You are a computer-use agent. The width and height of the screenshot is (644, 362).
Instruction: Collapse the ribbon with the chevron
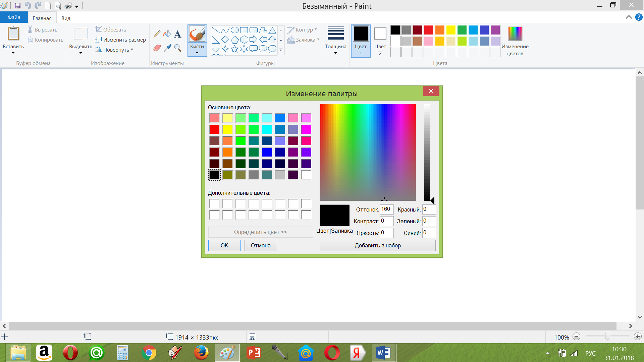629,17
